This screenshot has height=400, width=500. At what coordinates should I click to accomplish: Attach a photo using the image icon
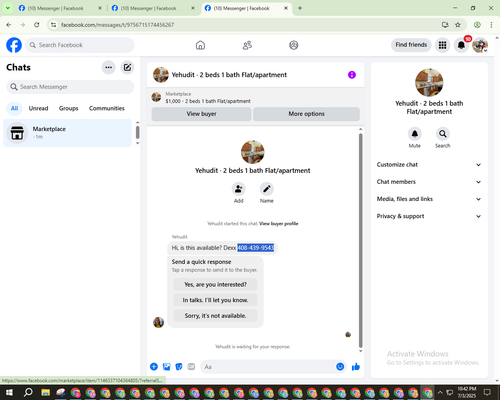(166, 367)
